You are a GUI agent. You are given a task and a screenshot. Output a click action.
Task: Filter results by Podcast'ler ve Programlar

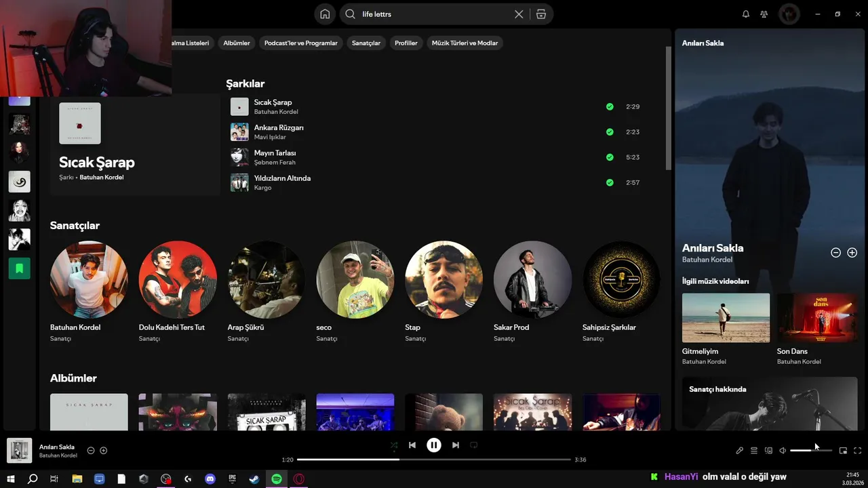[x=300, y=43]
